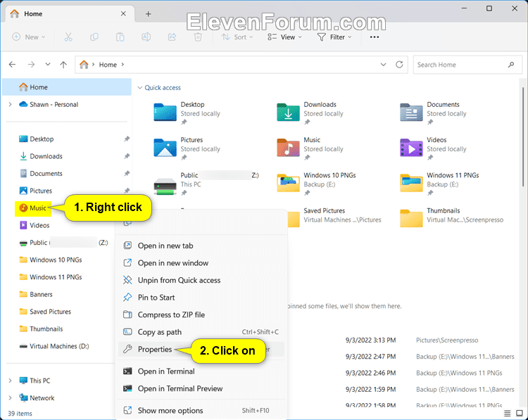
Task: Click chevron after Home in address bar
Action: 122,64
